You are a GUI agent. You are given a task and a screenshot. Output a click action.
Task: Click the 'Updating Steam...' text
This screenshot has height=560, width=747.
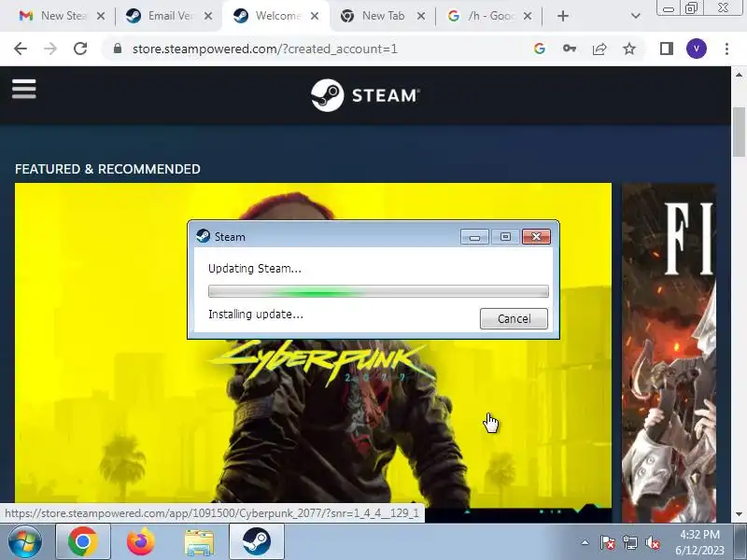point(255,269)
